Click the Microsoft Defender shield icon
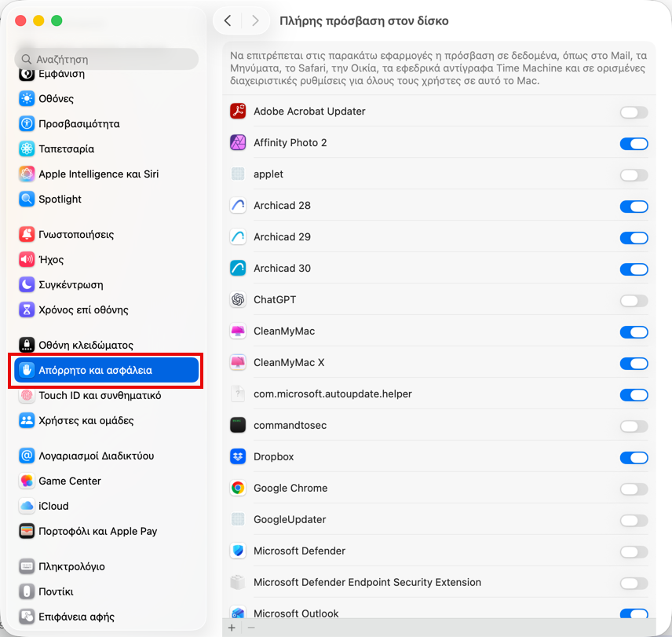Viewport: 672px width, 637px height. click(238, 551)
